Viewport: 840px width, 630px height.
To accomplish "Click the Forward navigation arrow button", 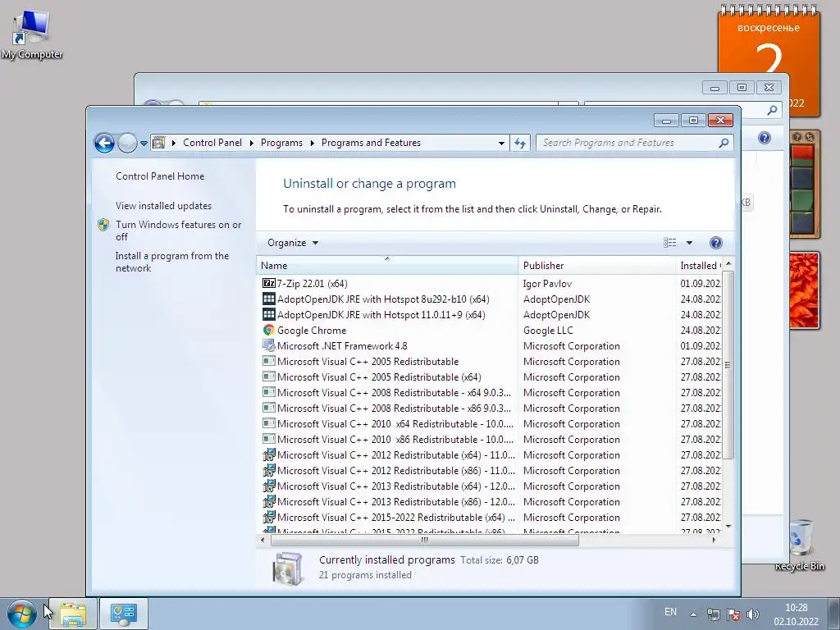I will pyautogui.click(x=127, y=143).
